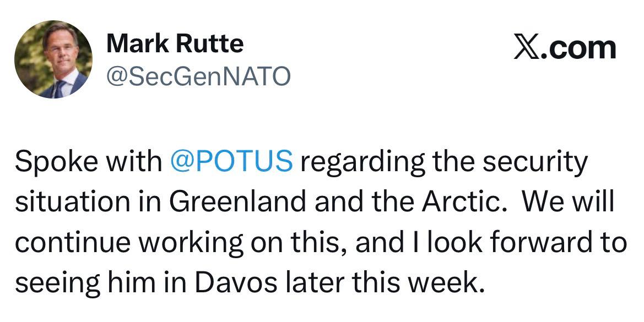Click the @SecGenNATO handle

[198, 77]
